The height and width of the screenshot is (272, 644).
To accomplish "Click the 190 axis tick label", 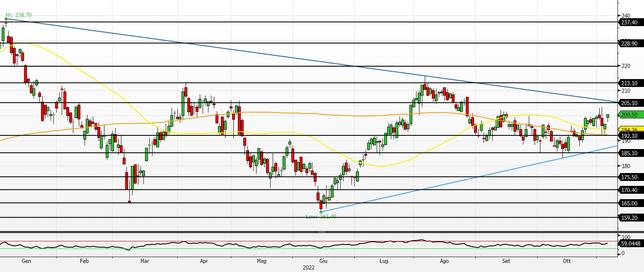I will (626, 141).
